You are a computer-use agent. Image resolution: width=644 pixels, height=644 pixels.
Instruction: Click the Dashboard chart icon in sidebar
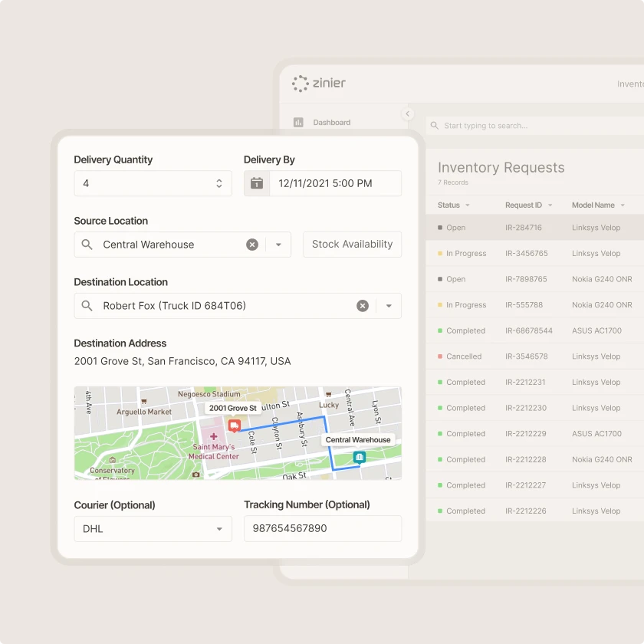[x=298, y=123]
